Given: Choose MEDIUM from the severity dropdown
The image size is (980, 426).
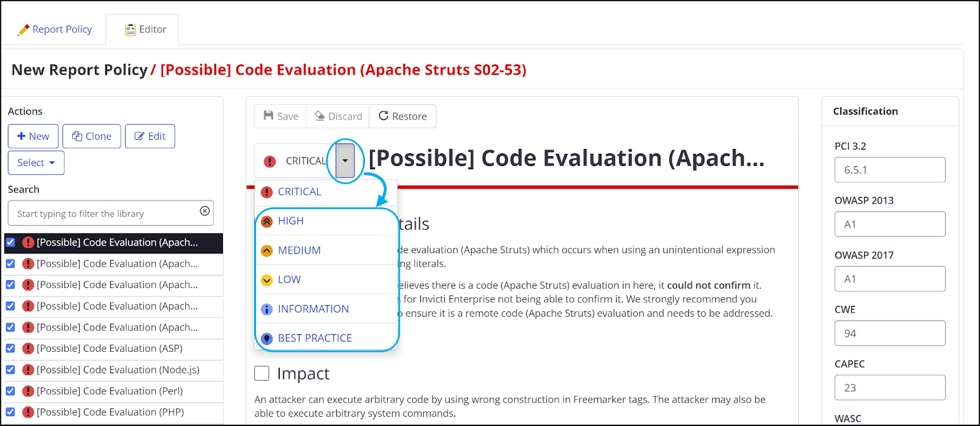Looking at the screenshot, I should (x=300, y=250).
